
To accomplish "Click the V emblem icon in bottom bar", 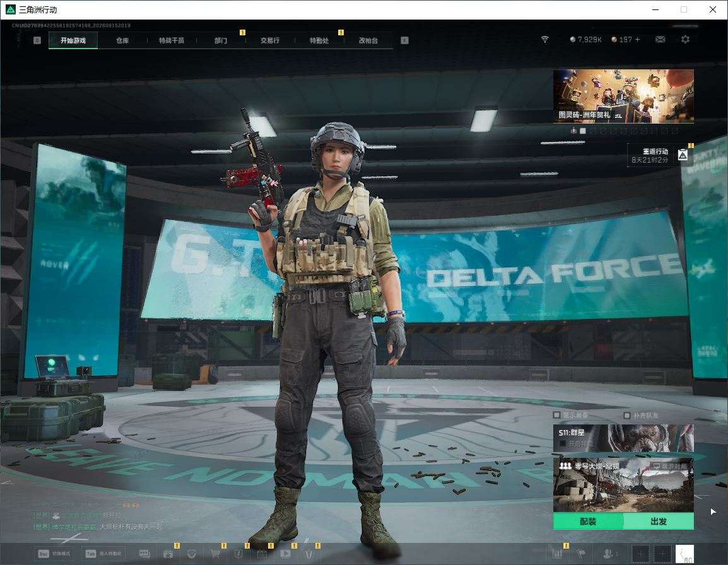I will coord(308,554).
